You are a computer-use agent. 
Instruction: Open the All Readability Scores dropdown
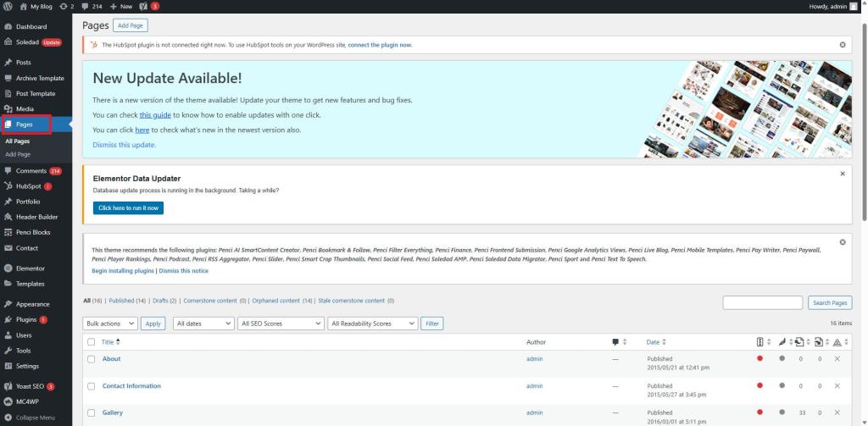373,324
